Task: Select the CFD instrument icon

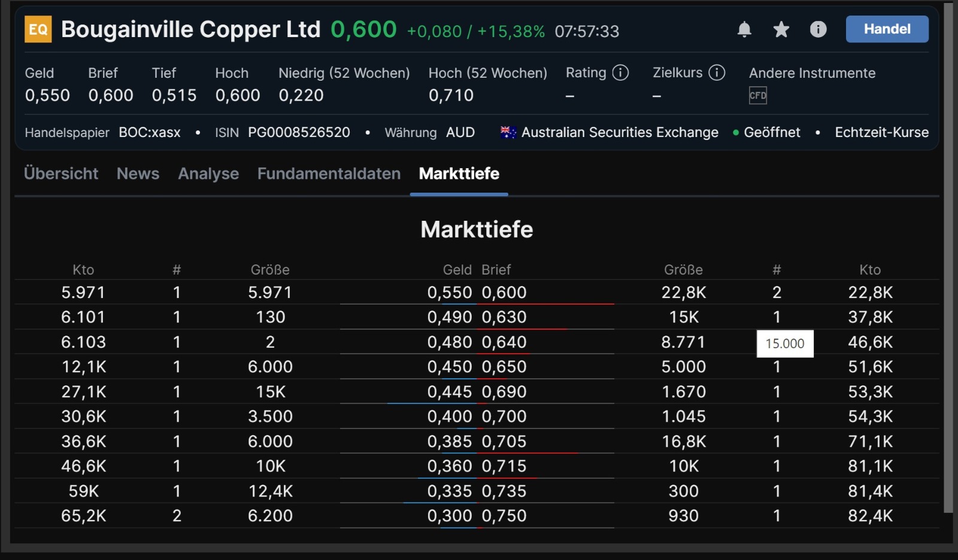Action: [757, 95]
